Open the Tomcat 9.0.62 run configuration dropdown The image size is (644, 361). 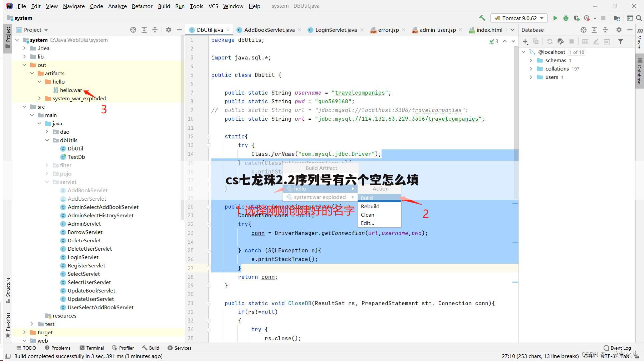519,18
